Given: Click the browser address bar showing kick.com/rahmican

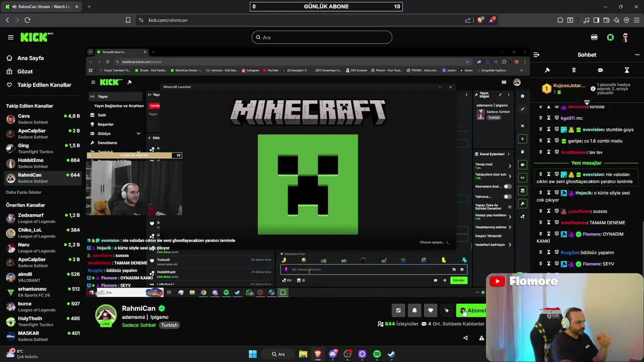Looking at the screenshot, I should (x=302, y=20).
